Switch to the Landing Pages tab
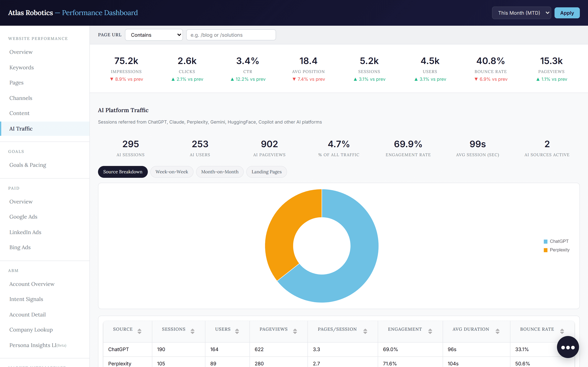Viewport: 588px width, 367px height. (267, 172)
